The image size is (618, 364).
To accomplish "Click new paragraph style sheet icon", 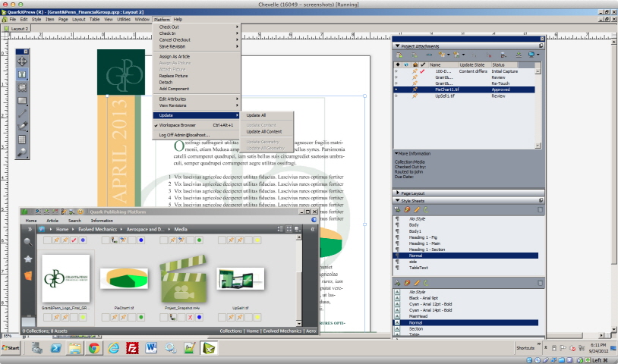I will (398, 210).
